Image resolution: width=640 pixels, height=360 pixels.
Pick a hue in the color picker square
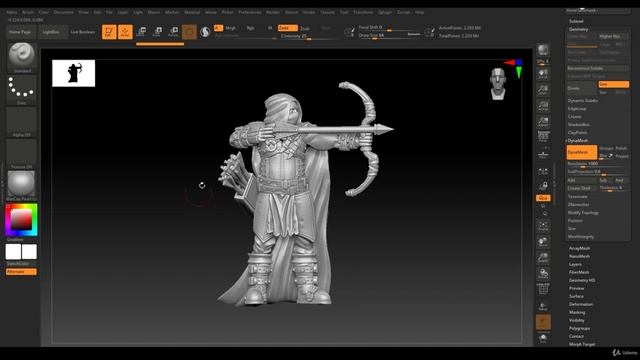21,220
